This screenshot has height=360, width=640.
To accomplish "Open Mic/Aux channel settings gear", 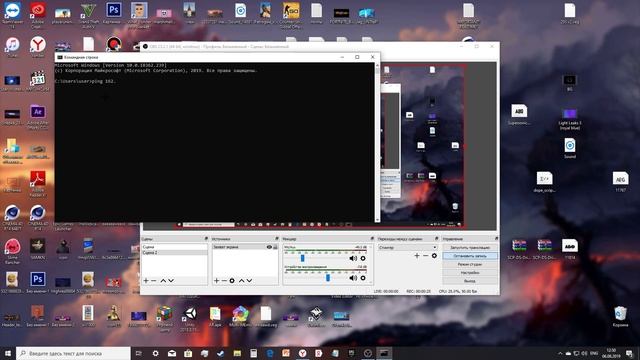I will pyautogui.click(x=363, y=258).
